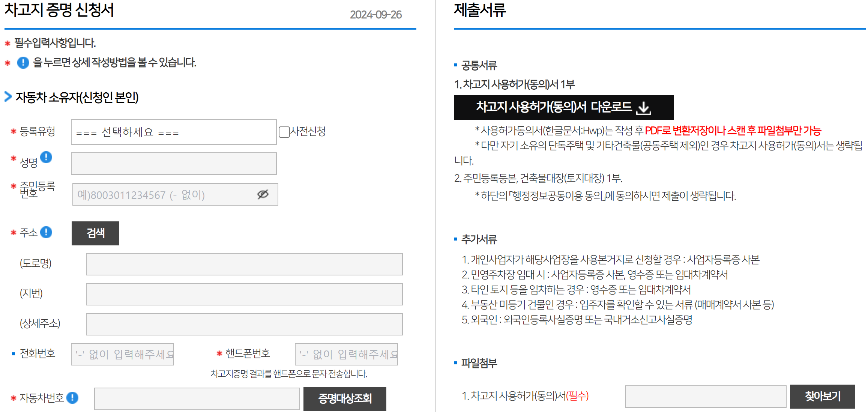Click the blue info icon in the instructions line
Screen dimensions: 868x412
[23, 62]
